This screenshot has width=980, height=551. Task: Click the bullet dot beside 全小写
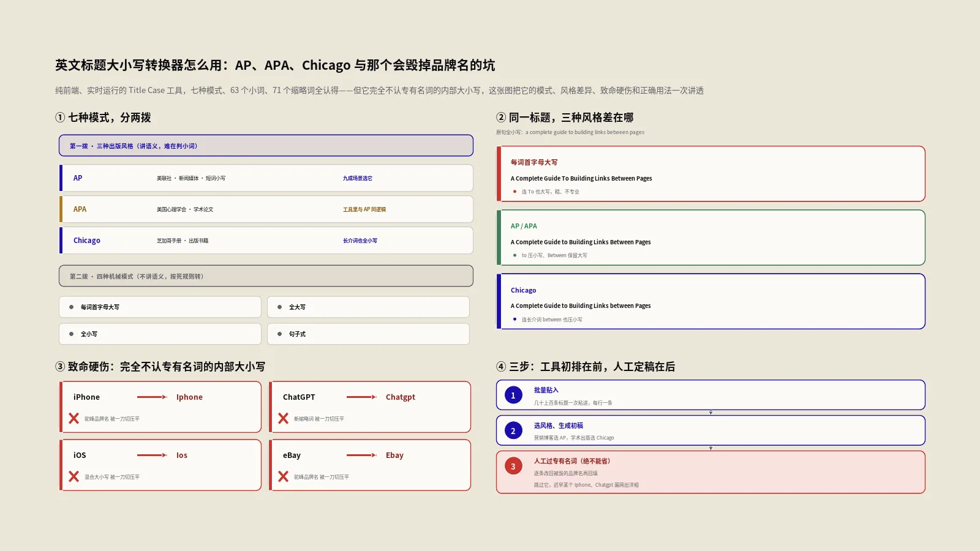point(72,334)
